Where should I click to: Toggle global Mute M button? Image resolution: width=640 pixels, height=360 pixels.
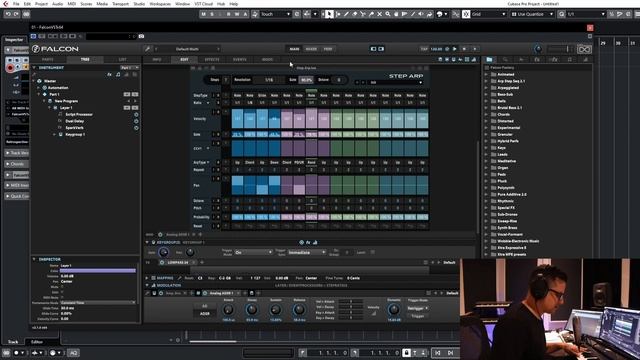(203, 14)
